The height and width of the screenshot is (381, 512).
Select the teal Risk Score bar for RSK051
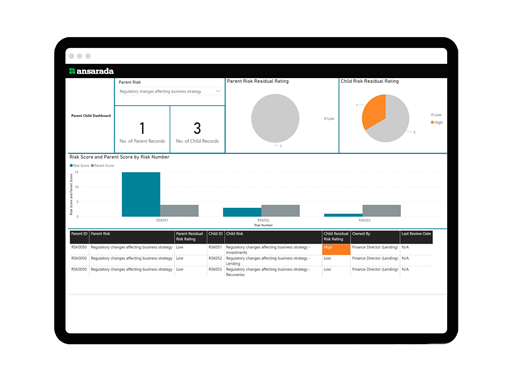pyautogui.click(x=141, y=194)
